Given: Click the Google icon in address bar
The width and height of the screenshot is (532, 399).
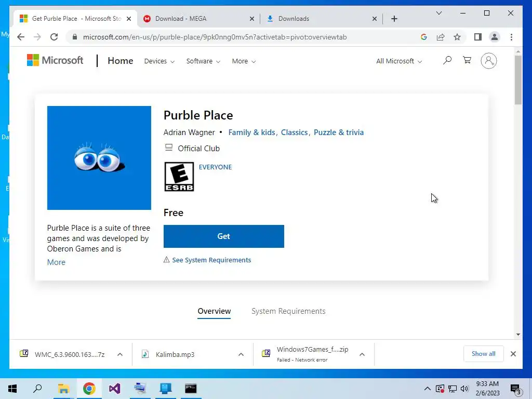Looking at the screenshot, I should [424, 37].
